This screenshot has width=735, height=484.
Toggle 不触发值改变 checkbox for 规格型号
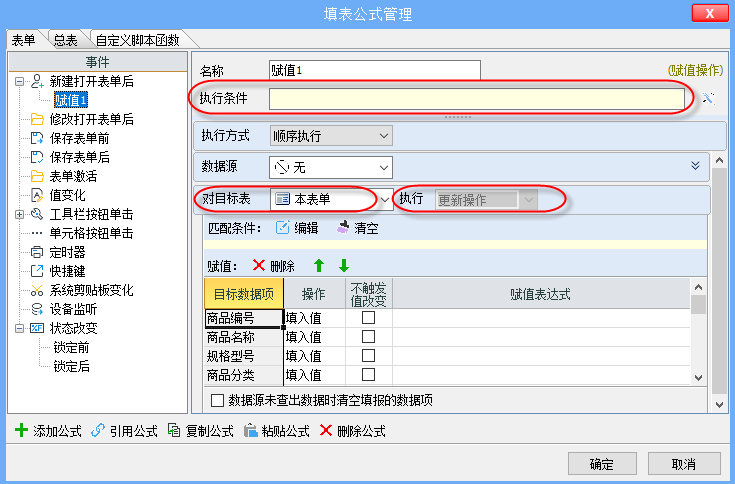368,356
